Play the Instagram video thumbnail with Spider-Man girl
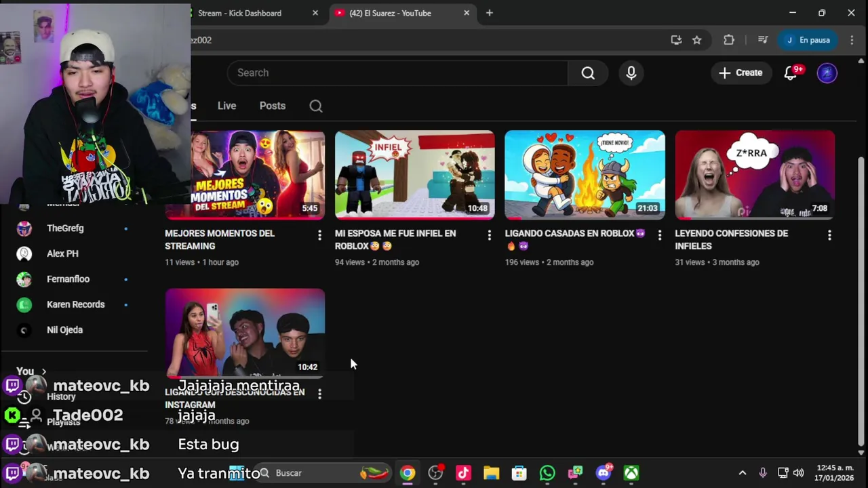The image size is (868, 488). tap(245, 333)
